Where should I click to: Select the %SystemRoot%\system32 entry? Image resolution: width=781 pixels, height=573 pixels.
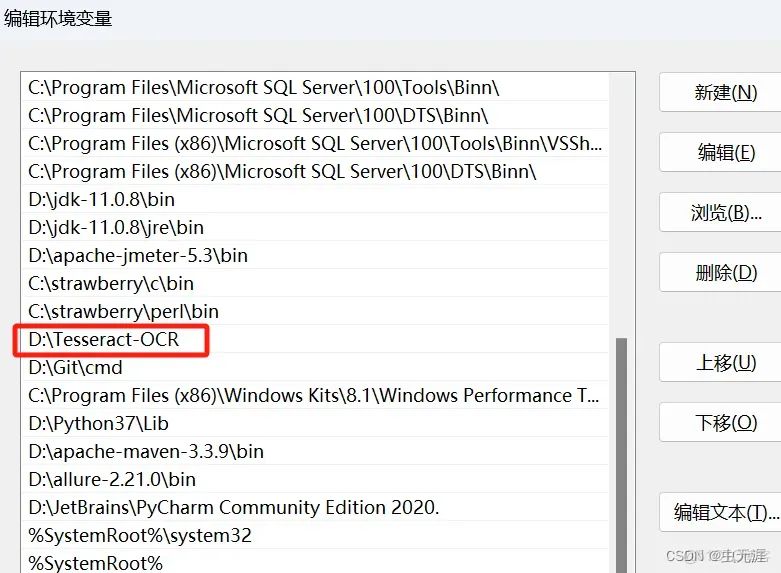point(315,535)
